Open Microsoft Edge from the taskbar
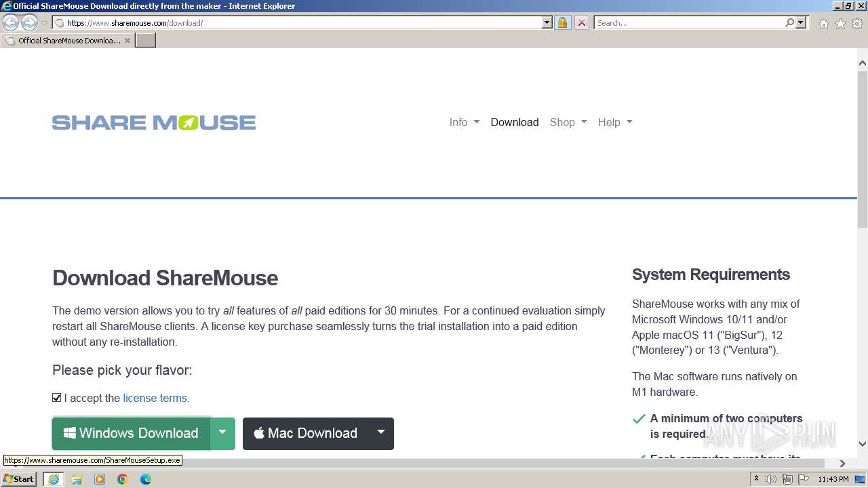The height and width of the screenshot is (488, 868). [146, 479]
